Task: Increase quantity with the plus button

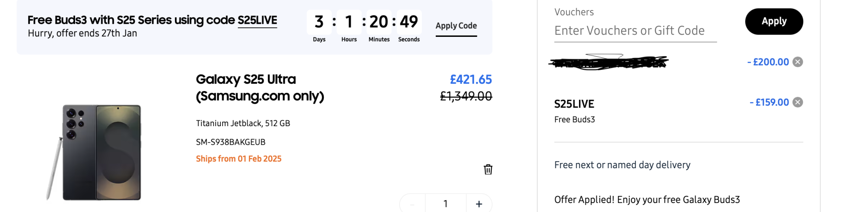Action: point(479,204)
